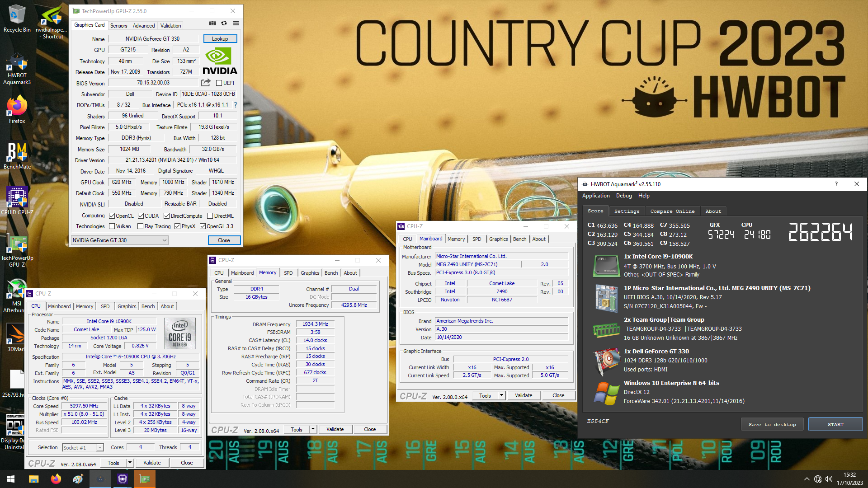Click bus interface question mark in GPU-Z
868x488 pixels.
pos(235,105)
